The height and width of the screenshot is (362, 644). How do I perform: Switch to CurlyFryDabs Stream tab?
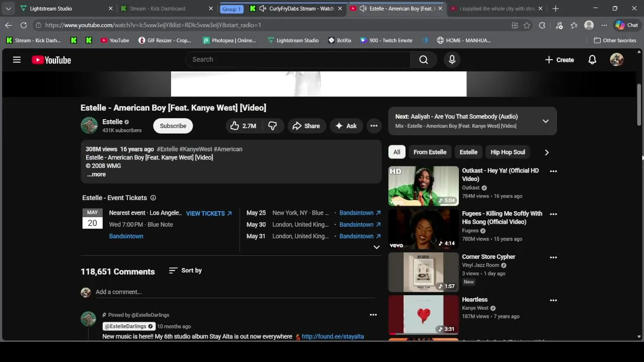click(297, 9)
